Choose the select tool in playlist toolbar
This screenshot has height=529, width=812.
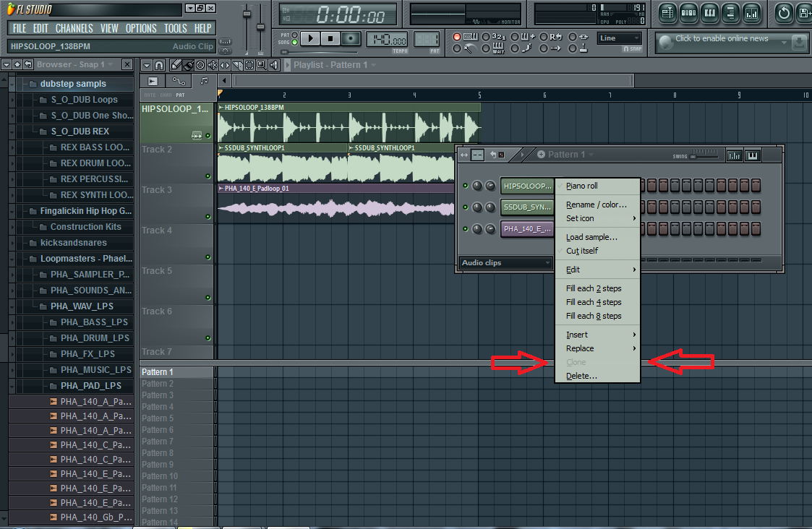coord(249,65)
